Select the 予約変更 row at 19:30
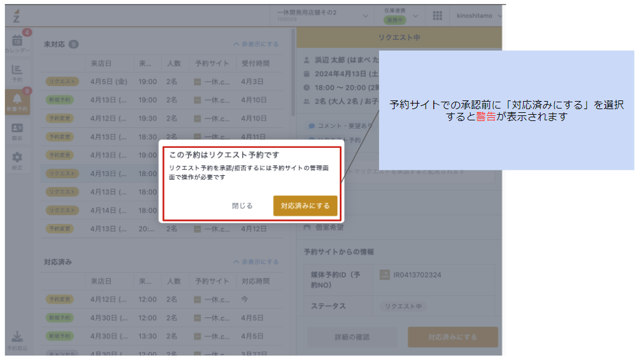Image resolution: width=644 pixels, height=358 pixels. pos(162,119)
